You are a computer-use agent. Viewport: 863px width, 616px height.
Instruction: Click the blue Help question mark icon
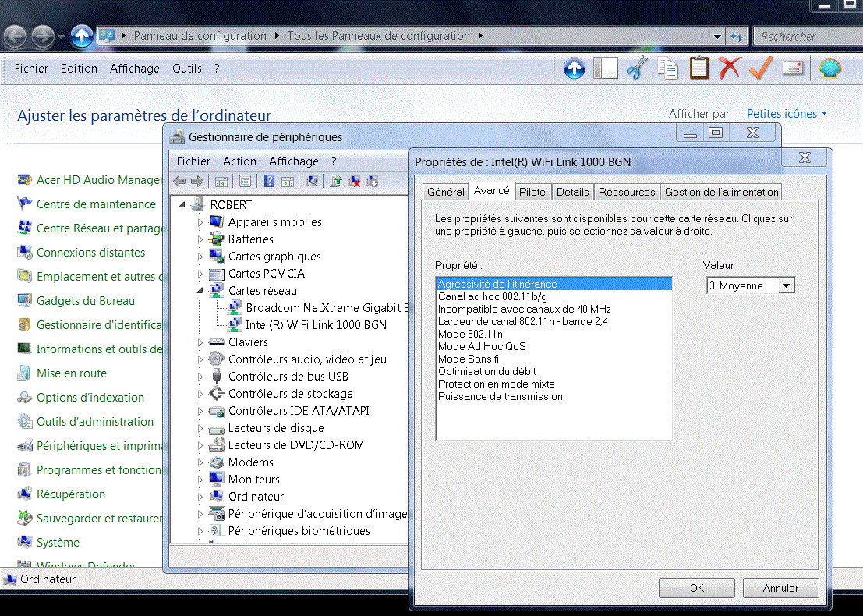[x=269, y=181]
